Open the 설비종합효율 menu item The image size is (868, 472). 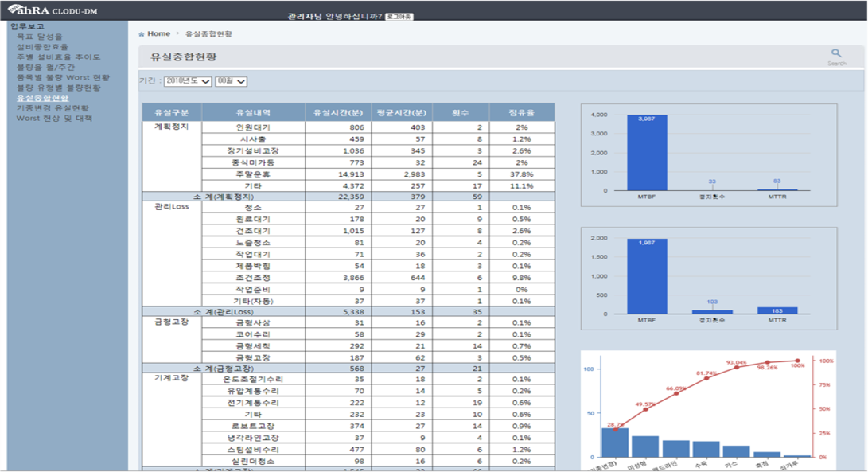(x=42, y=47)
